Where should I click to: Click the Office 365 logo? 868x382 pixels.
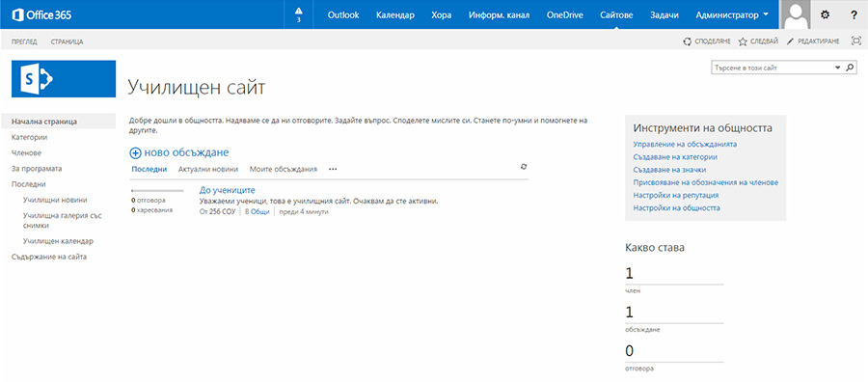(x=41, y=14)
